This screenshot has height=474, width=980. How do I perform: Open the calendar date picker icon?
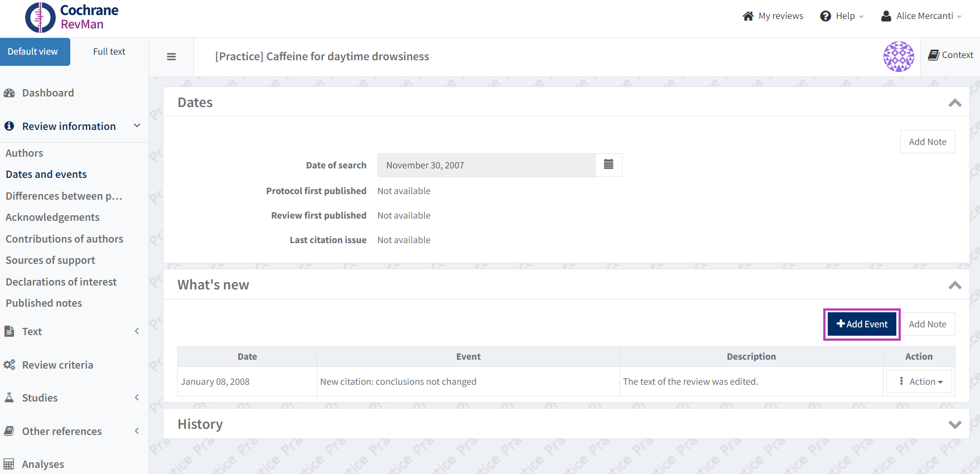point(609,165)
